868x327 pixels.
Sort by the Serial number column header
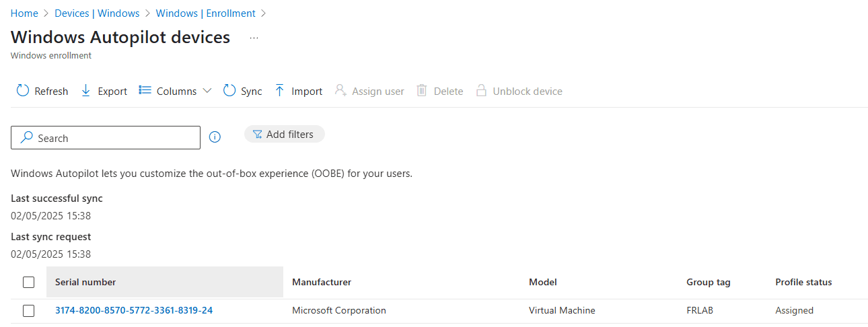pyautogui.click(x=85, y=283)
